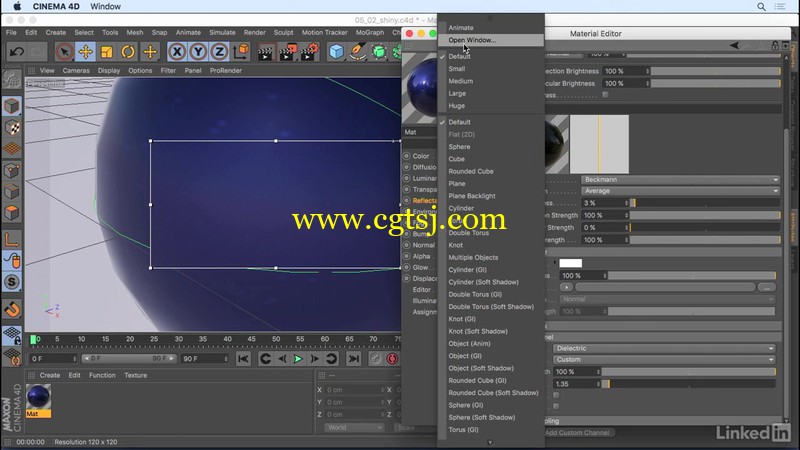Step to previous frame button
The height and width of the screenshot is (450, 800).
(282, 359)
